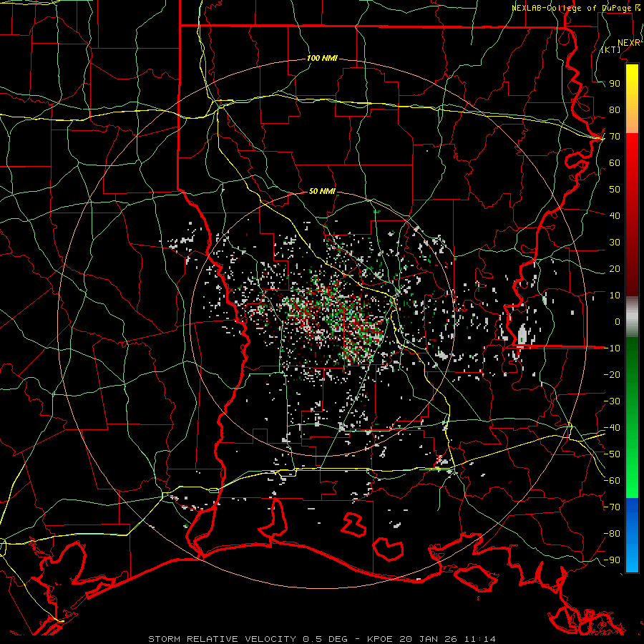
Task: Pick the green negative-velocity segment of color bar
Action: coord(632,417)
